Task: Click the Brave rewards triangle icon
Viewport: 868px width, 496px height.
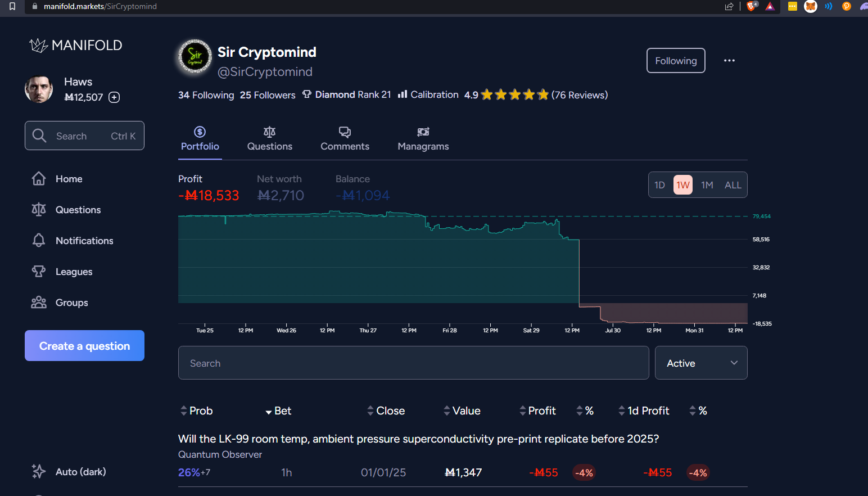Action: (x=770, y=6)
